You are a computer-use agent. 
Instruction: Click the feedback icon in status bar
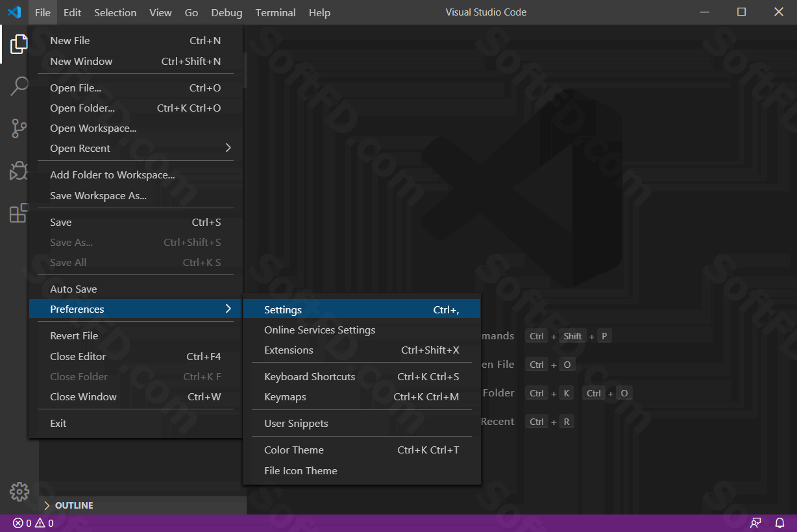(755, 523)
